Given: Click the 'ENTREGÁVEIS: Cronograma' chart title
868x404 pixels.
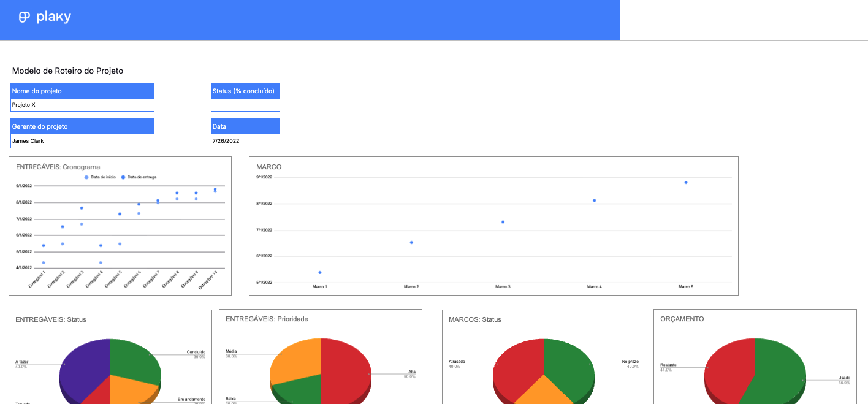Looking at the screenshot, I should pos(58,167).
